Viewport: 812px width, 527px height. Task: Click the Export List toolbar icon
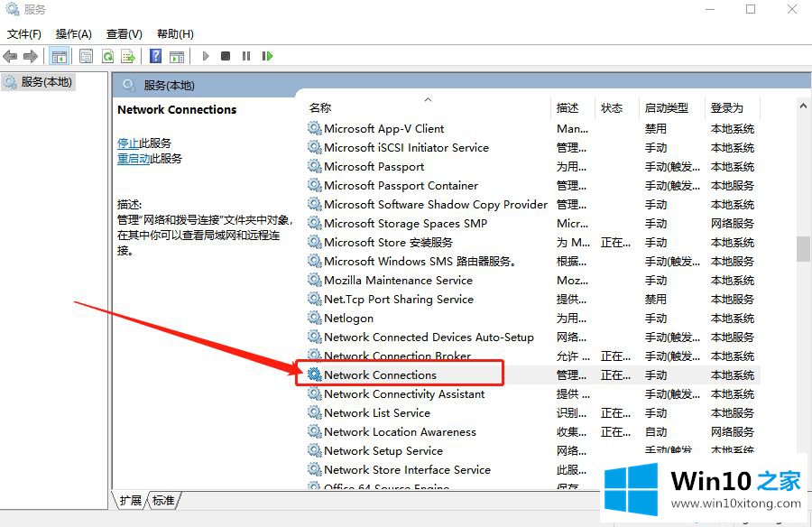coord(127,56)
